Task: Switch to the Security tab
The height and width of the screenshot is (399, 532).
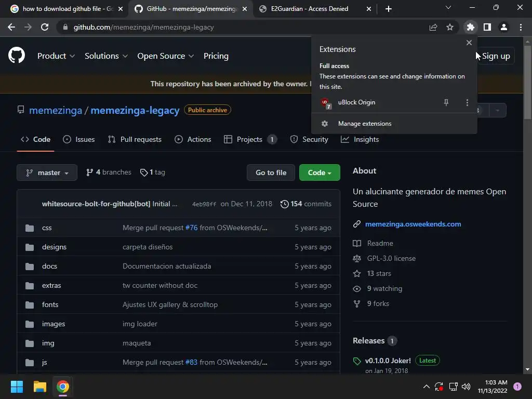Action: pos(309,139)
